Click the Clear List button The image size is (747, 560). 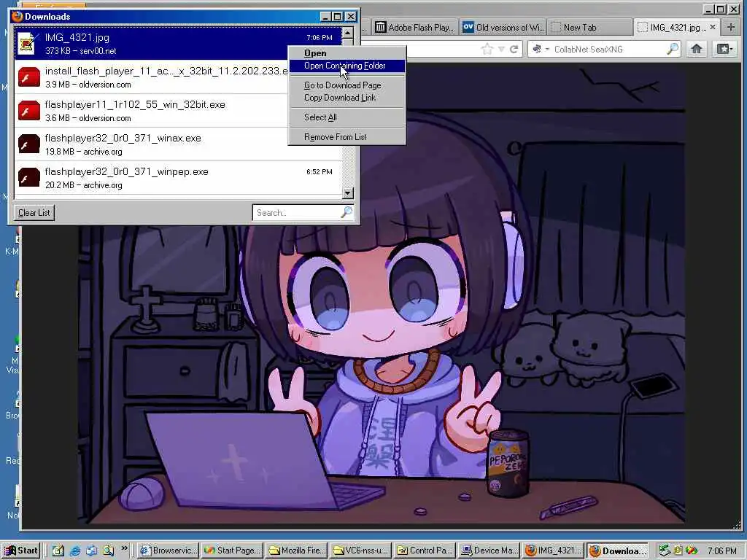pos(34,212)
